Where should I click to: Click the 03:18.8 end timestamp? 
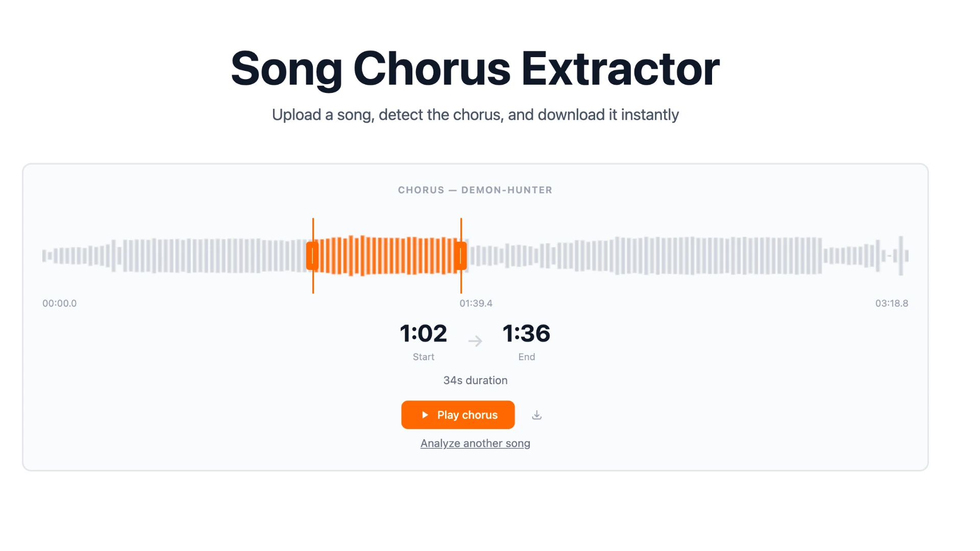(x=891, y=303)
